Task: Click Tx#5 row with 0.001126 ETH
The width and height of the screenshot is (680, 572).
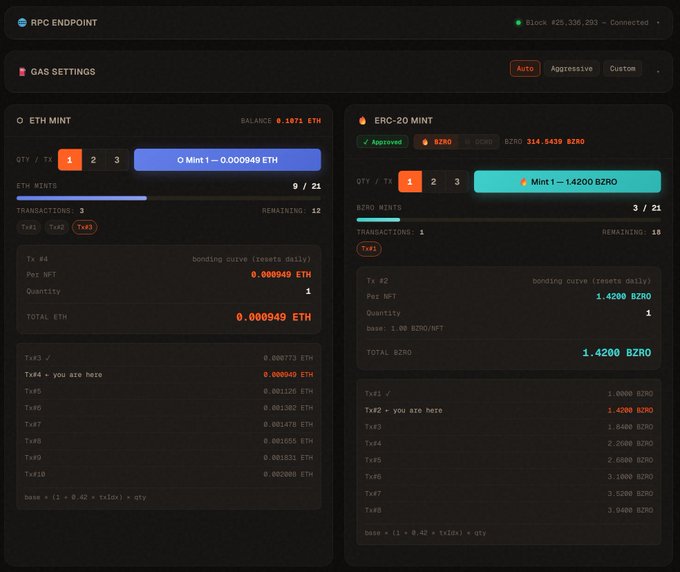Action: (x=169, y=391)
